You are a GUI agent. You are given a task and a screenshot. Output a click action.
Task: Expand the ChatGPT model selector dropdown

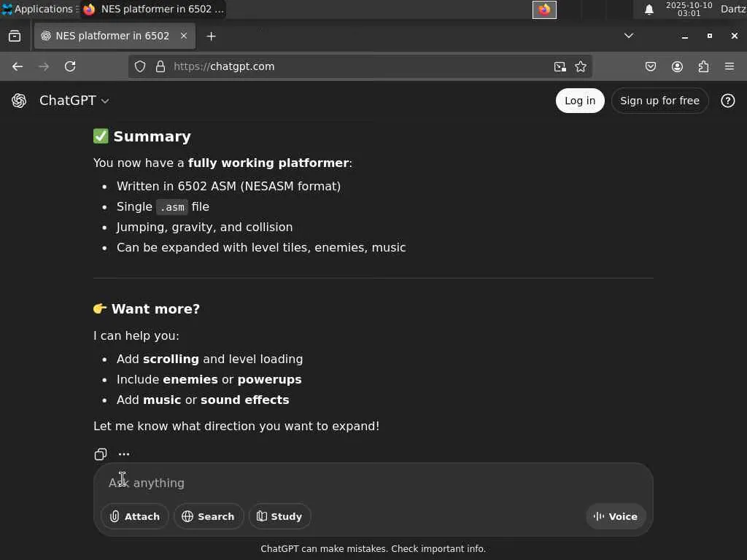pyautogui.click(x=74, y=101)
